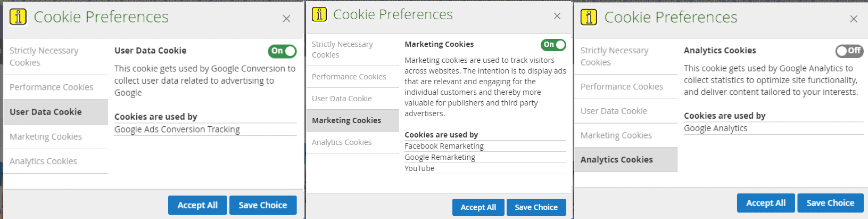Switch to Analytics Cookies tab in Marketing Cookies dialog
This screenshot has height=219, width=868.
click(x=342, y=142)
